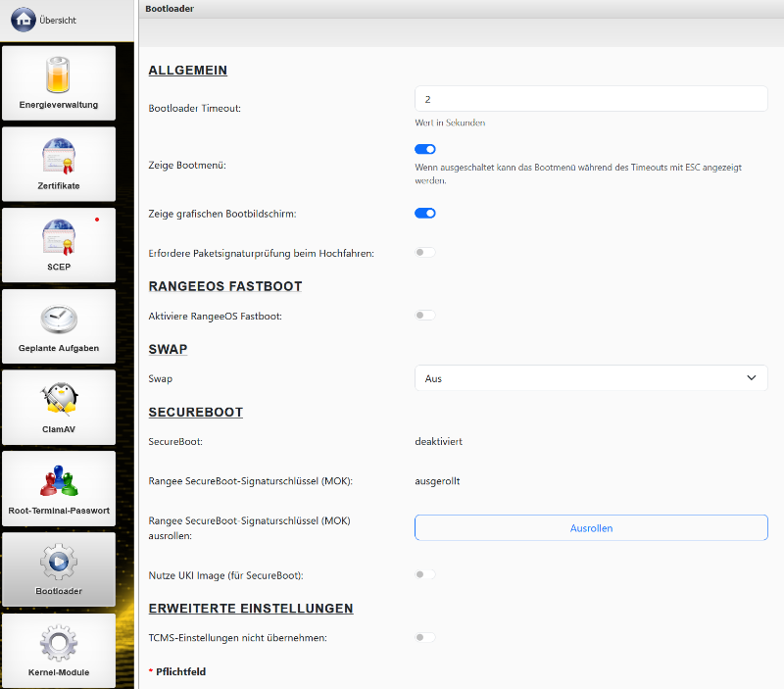Open Energieverwaltung battery icon
This screenshot has width=784, height=689.
59,75
